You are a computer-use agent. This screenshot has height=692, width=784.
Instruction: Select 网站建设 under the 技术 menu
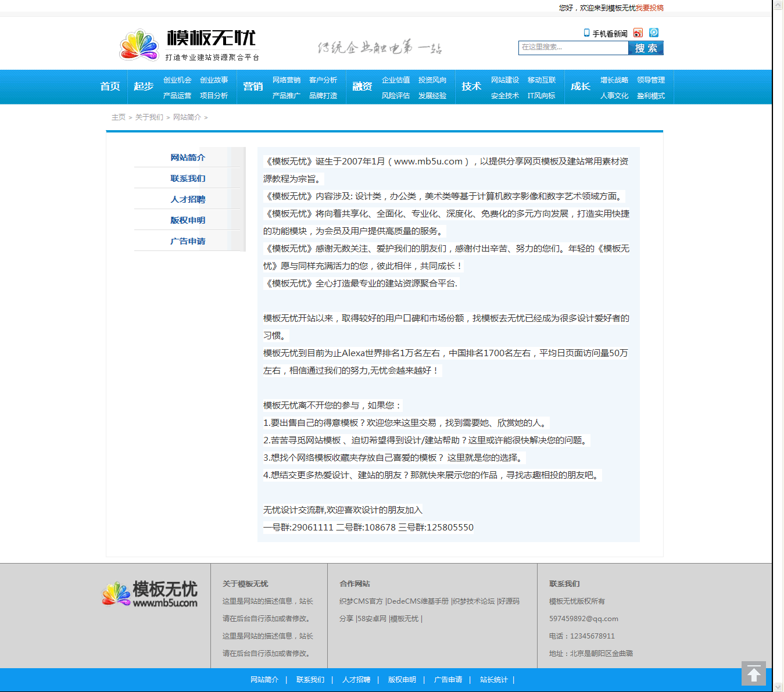point(504,80)
